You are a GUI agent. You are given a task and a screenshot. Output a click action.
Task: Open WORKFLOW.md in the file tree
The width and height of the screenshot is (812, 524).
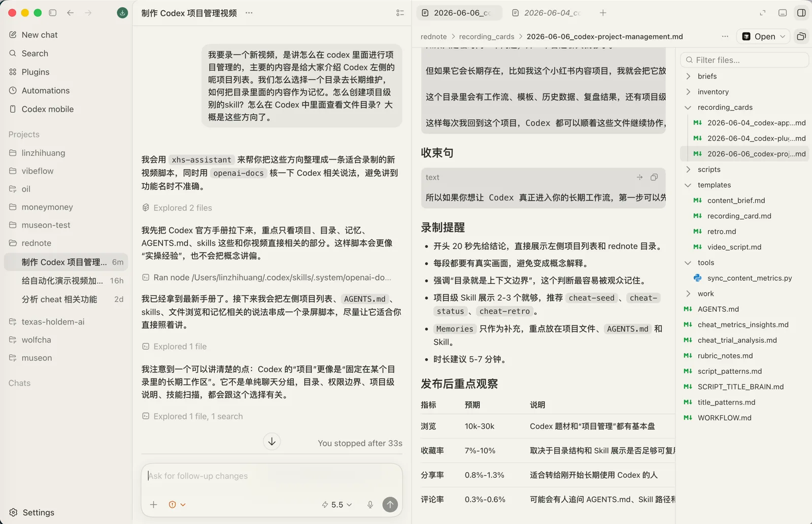[744, 418]
